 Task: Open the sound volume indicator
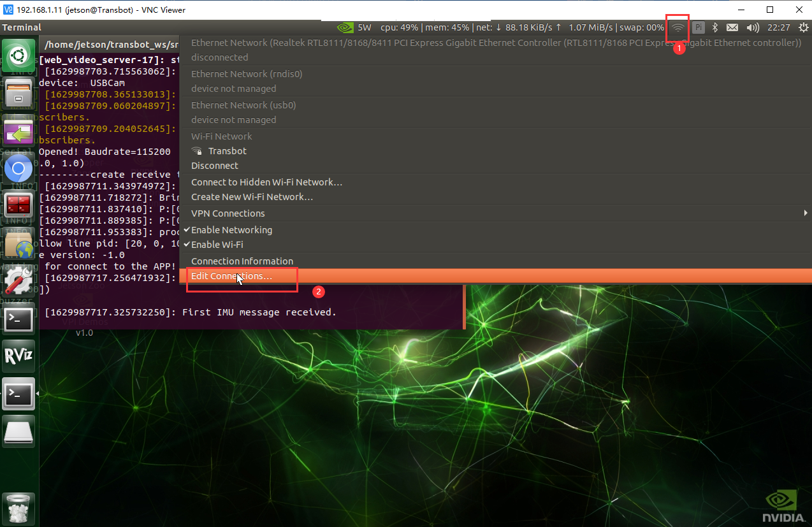[x=753, y=27]
